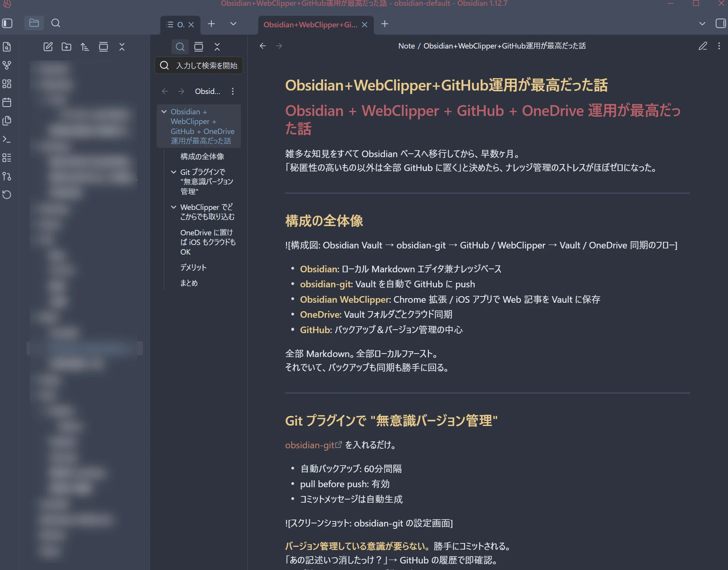Collapse 'WebClipper でどこからでも取り込む' outline heading

tap(174, 207)
